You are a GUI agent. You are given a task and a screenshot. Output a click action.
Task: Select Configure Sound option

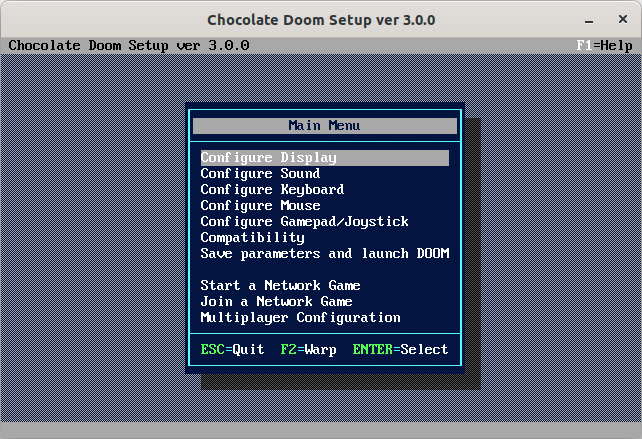[260, 174]
